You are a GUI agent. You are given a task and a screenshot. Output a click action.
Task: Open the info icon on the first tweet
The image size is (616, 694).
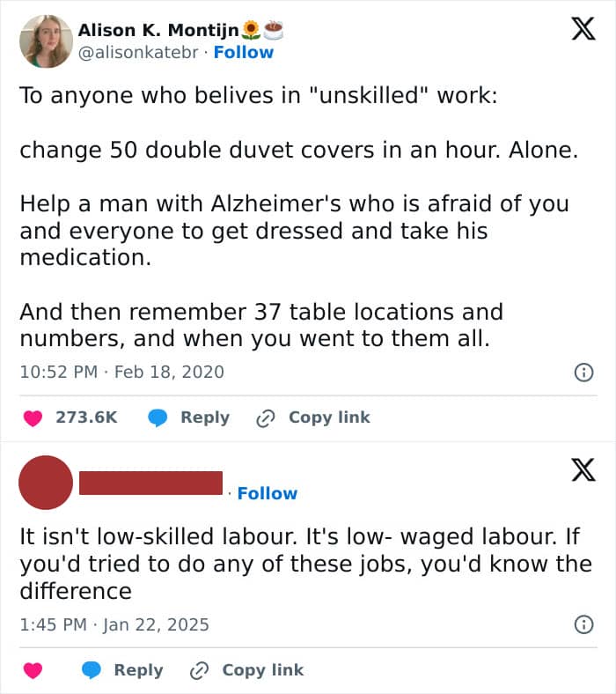[x=582, y=373]
